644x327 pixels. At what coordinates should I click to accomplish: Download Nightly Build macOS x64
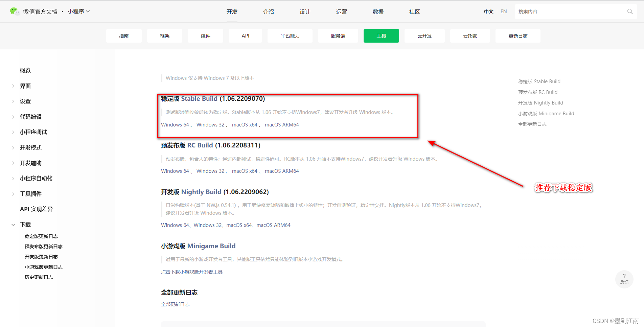[x=239, y=225]
